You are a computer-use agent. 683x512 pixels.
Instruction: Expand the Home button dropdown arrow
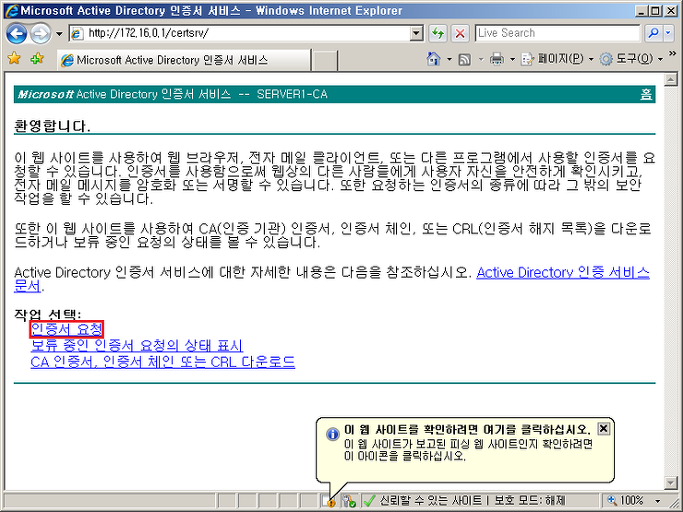click(449, 59)
